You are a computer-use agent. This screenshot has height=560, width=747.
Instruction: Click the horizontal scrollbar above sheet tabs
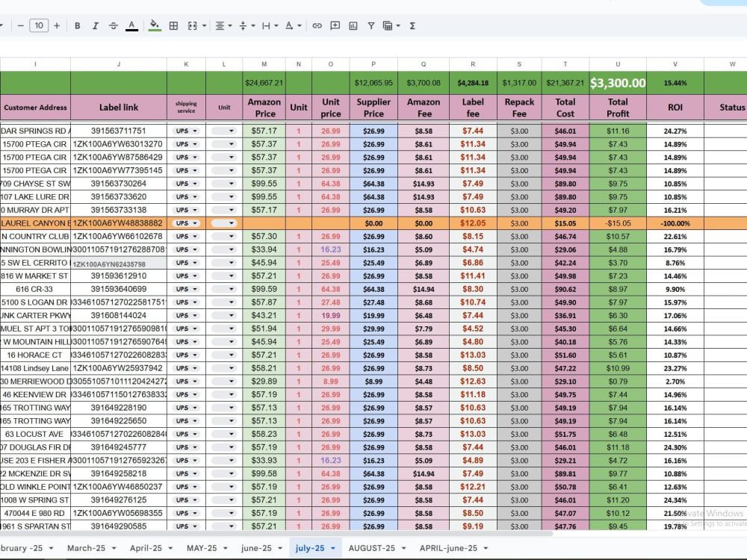point(276,533)
